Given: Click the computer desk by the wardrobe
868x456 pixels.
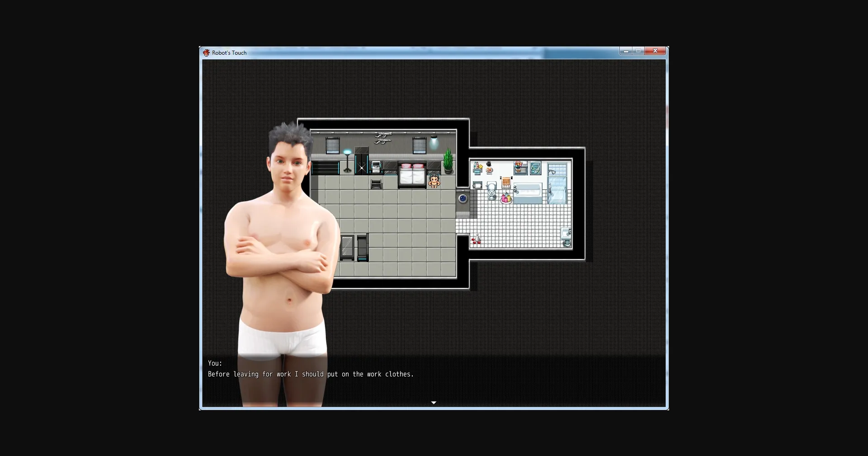Looking at the screenshot, I should 376,168.
